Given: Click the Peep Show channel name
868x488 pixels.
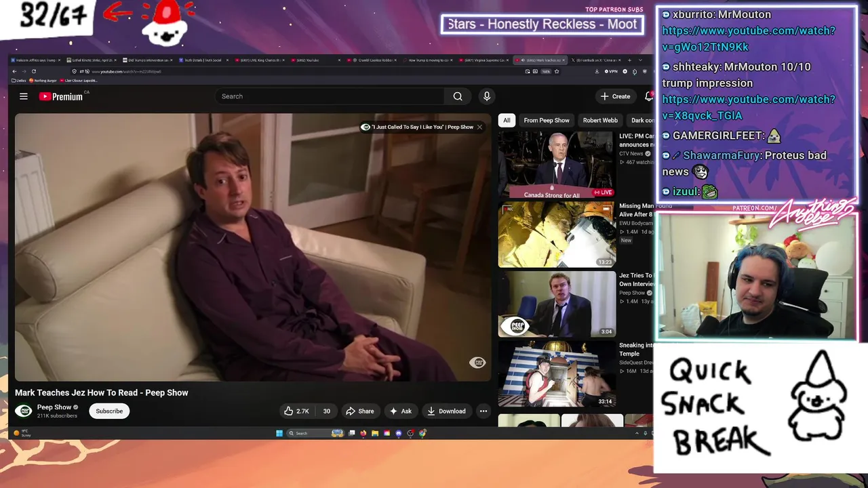Looking at the screenshot, I should [x=54, y=407].
